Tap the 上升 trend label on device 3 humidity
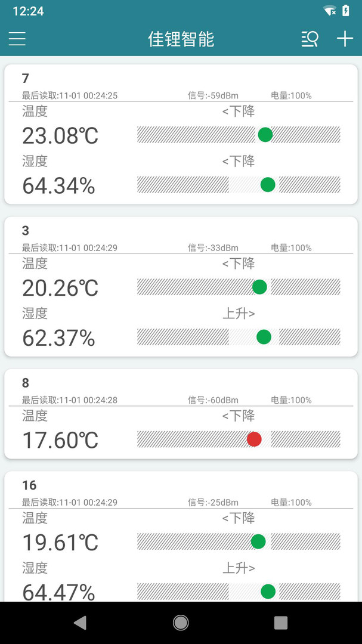The height and width of the screenshot is (644, 362). [x=239, y=313]
